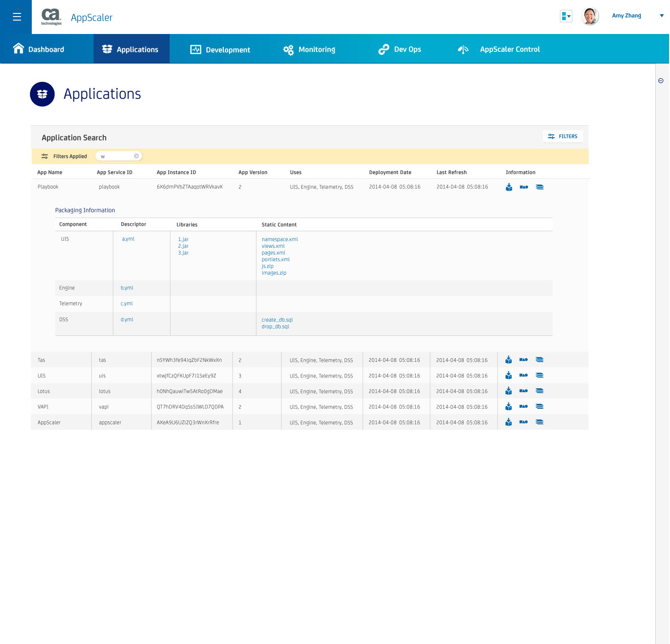
Task: Select the Lotus app name cell
Action: [x=43, y=391]
